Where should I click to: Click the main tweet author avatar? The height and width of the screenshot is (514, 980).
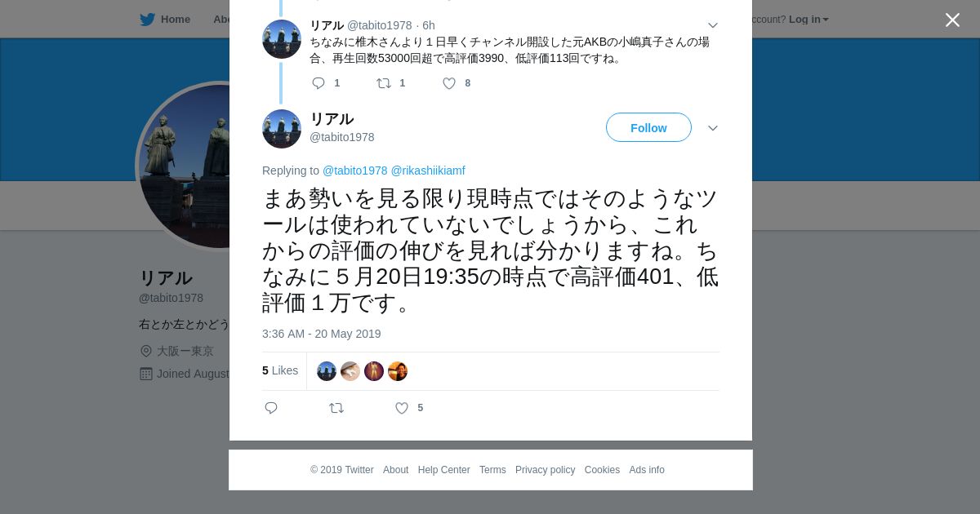282,129
